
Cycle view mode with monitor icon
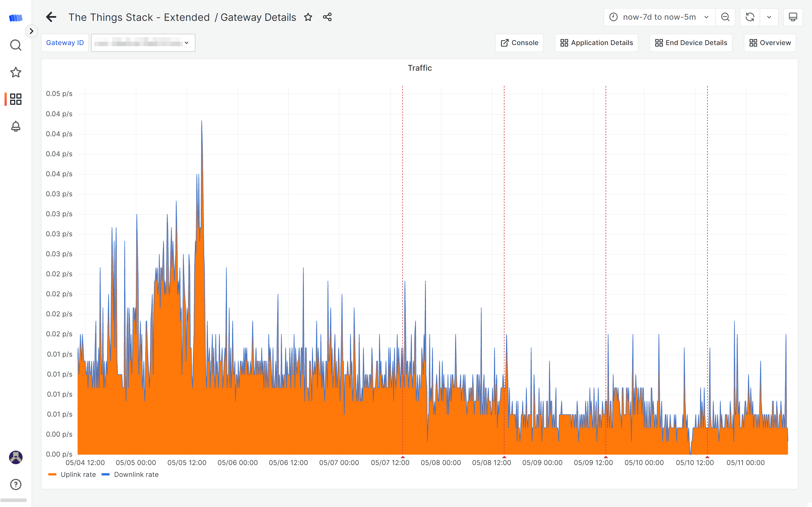tap(793, 17)
